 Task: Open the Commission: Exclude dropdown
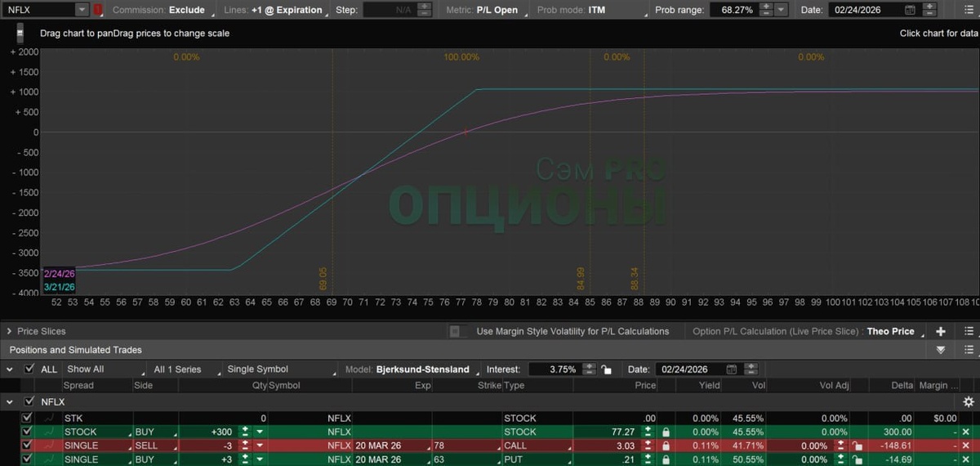tap(162, 10)
